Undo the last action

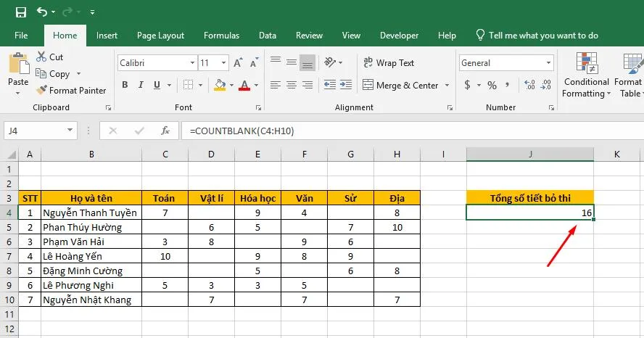click(x=42, y=12)
